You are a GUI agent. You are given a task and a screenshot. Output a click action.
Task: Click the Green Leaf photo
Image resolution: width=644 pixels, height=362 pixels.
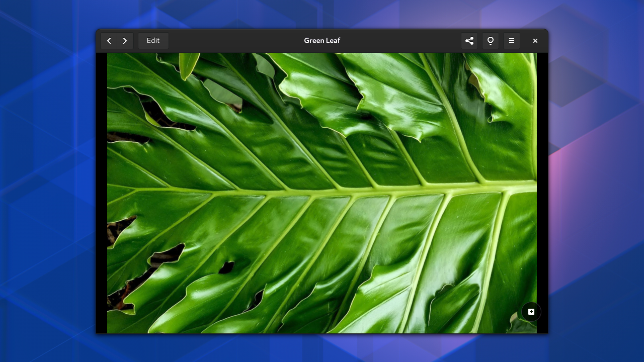[x=322, y=193]
